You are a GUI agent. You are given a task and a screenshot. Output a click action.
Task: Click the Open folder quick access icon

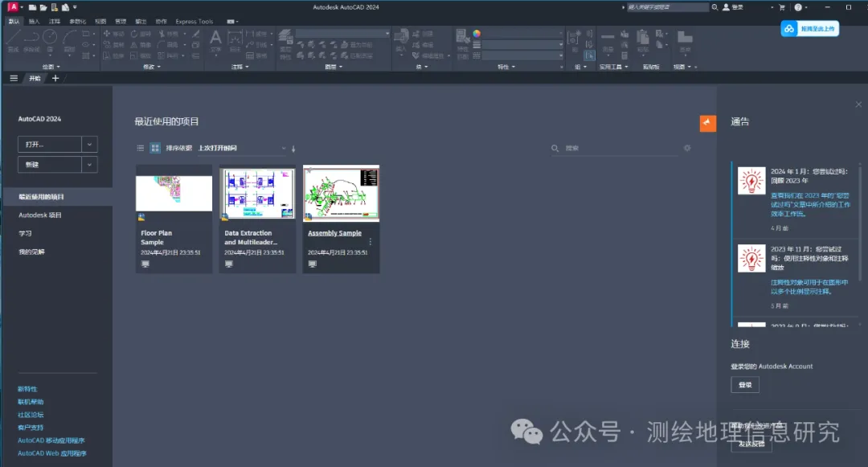(x=43, y=8)
